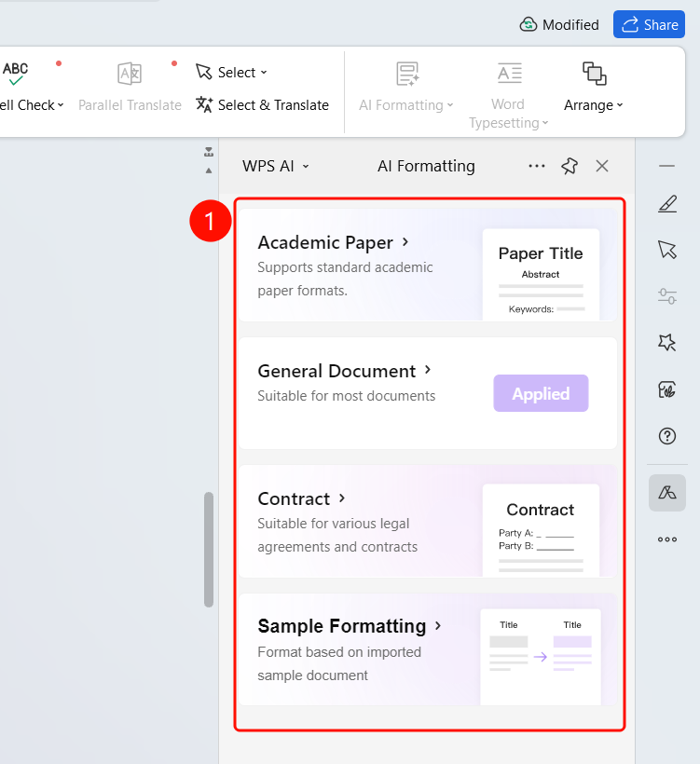700x764 pixels.
Task: Open the General Document format option
Action: tap(428, 393)
